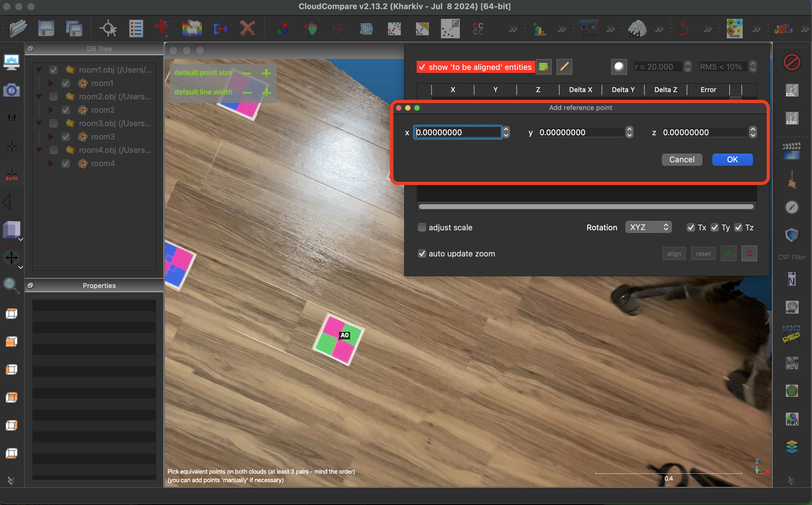Open the camera settings icon in sidebar
The height and width of the screenshot is (505, 812).
11,90
